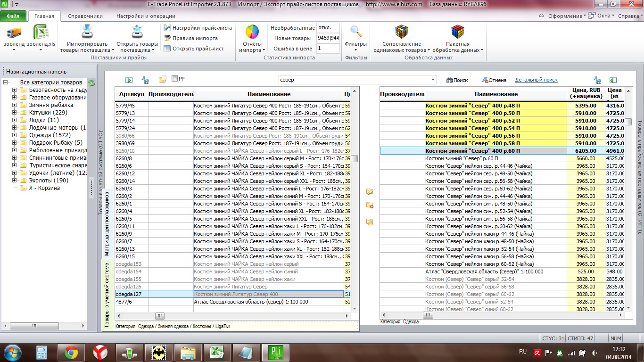Click the Пакетная обработка данных cube icon
Viewport: 644px width, 362px height.
point(457,32)
